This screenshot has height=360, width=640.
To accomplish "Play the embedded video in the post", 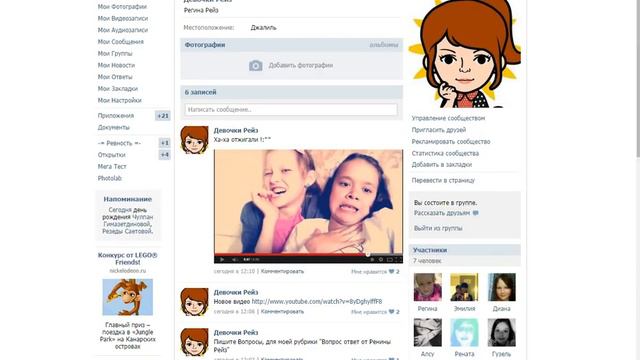I will (222, 259).
